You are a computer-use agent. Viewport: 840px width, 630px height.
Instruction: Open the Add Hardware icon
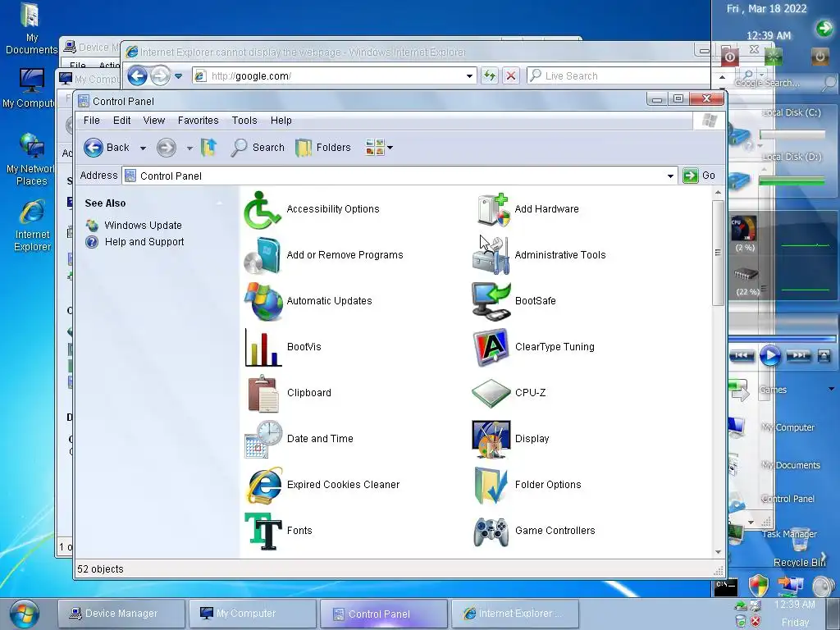[x=492, y=209]
